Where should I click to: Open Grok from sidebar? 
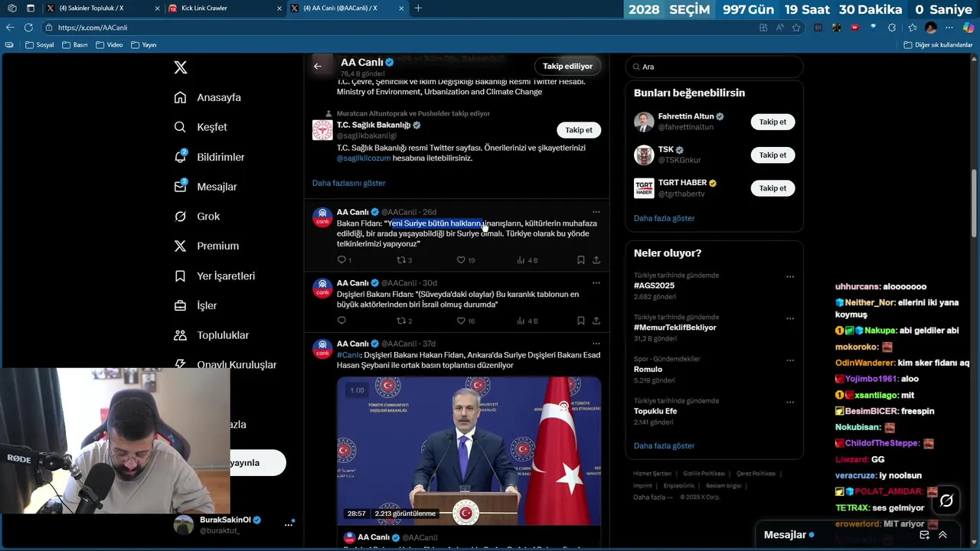(x=197, y=217)
